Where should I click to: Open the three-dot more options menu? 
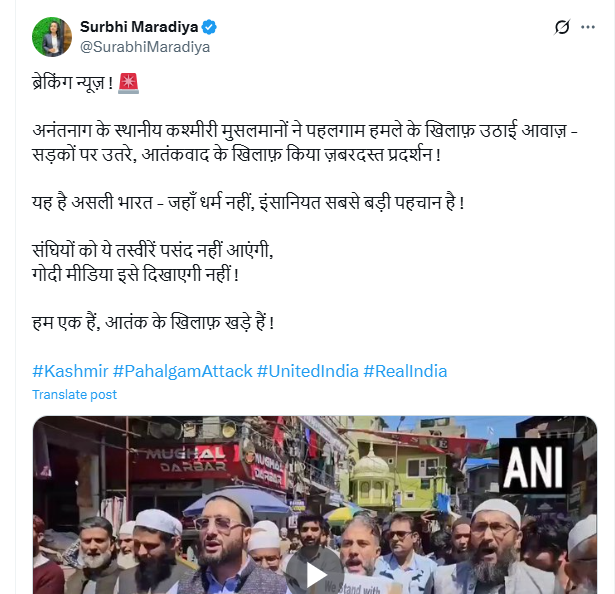[588, 27]
